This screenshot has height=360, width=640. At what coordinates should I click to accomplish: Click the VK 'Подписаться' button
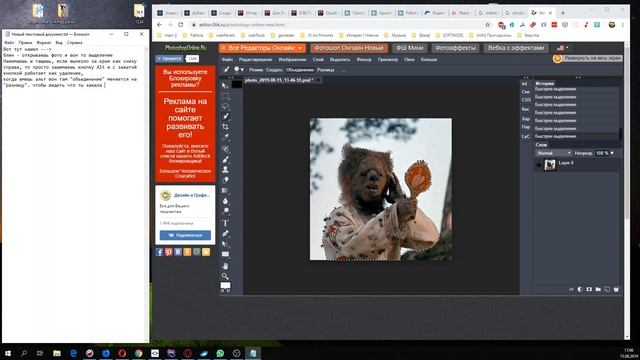(x=185, y=235)
